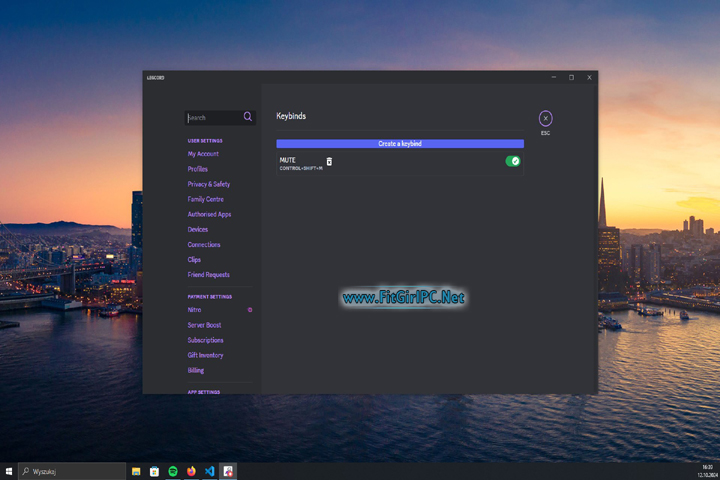Click the Nitro badge icon in sidebar
The height and width of the screenshot is (480, 720).
[250, 310]
